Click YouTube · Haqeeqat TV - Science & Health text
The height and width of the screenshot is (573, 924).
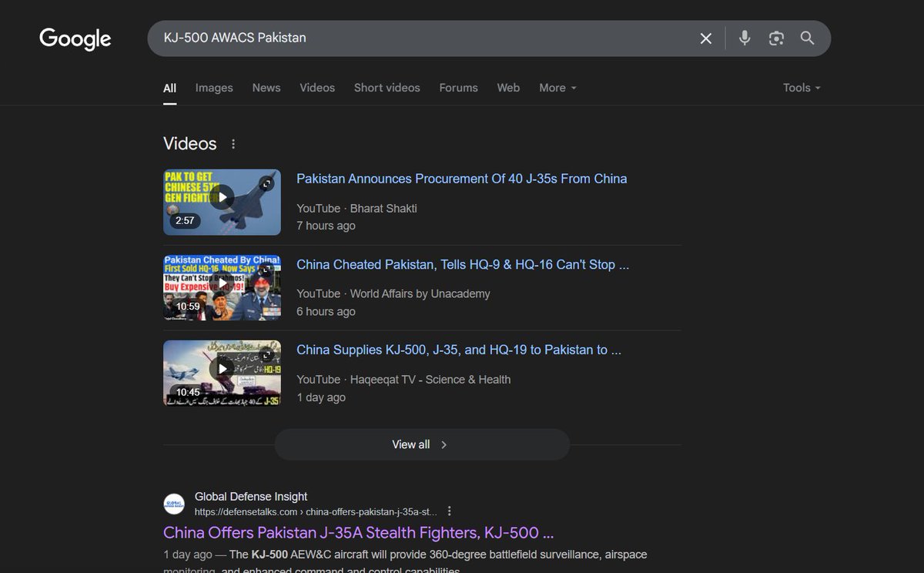[403, 379]
